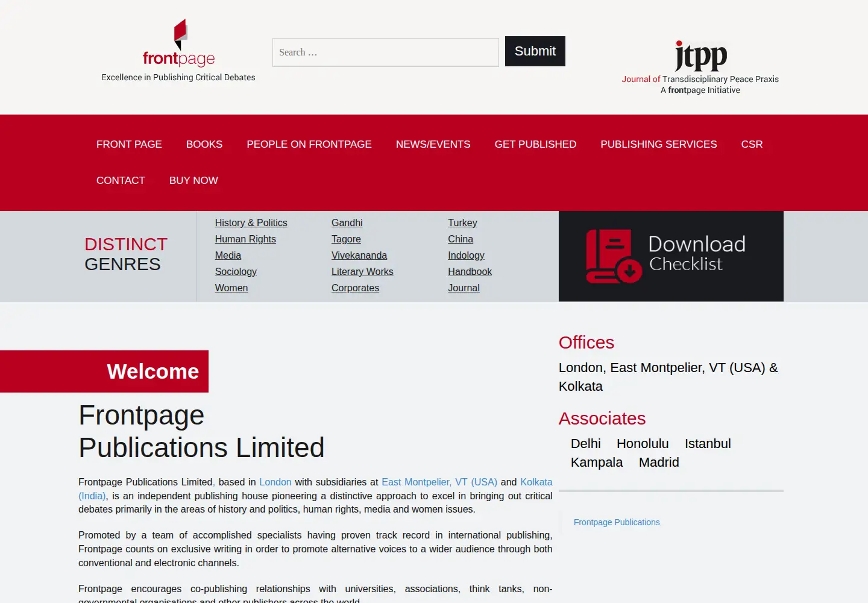Go to the CONTACT page
Viewport: 868px width, 603px height.
(x=121, y=181)
